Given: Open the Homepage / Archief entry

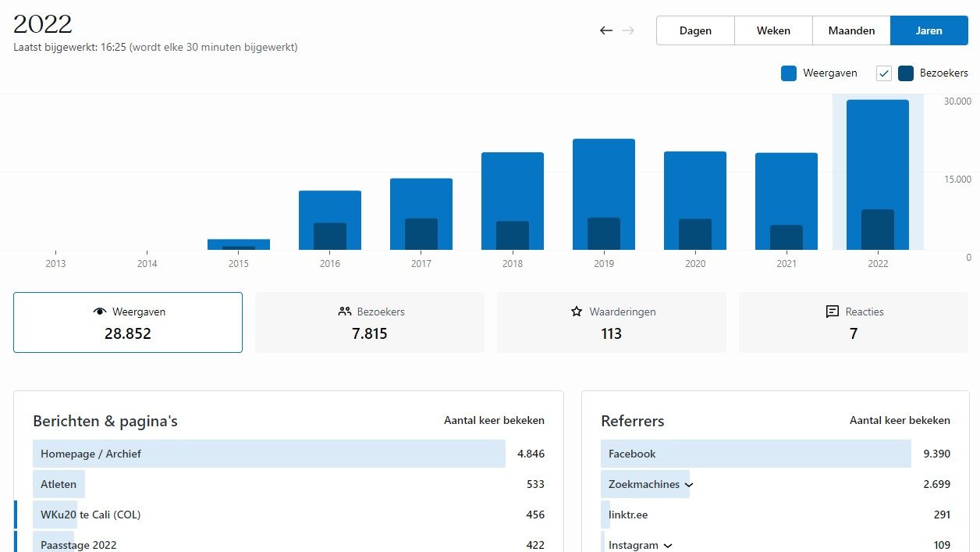Looking at the screenshot, I should pos(91,454).
